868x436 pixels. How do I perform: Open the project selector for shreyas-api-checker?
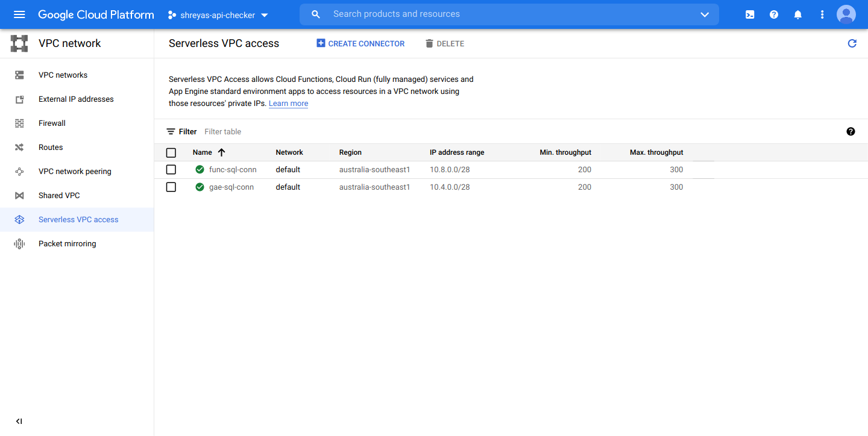[x=217, y=14]
